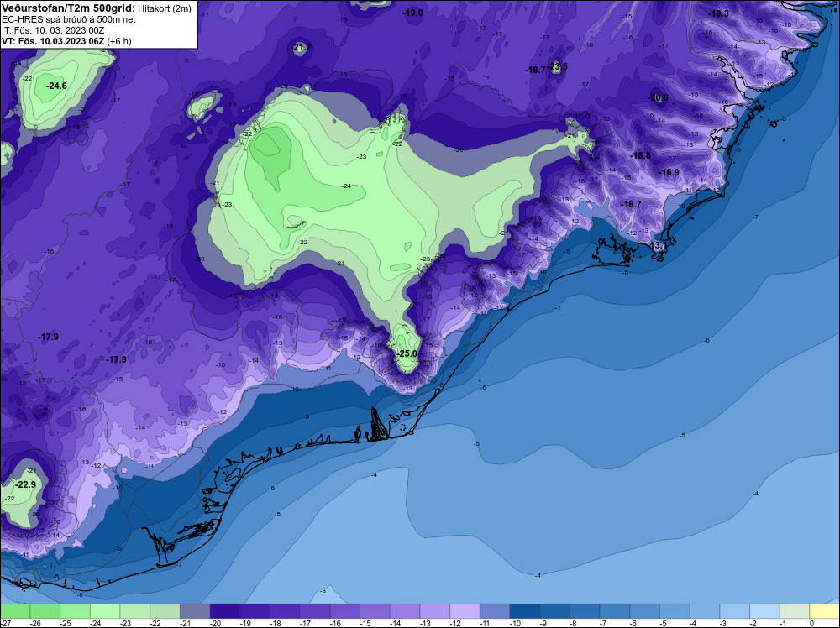Click the gray legend swatch above the -21 label
840x628 pixels.
tap(195, 611)
